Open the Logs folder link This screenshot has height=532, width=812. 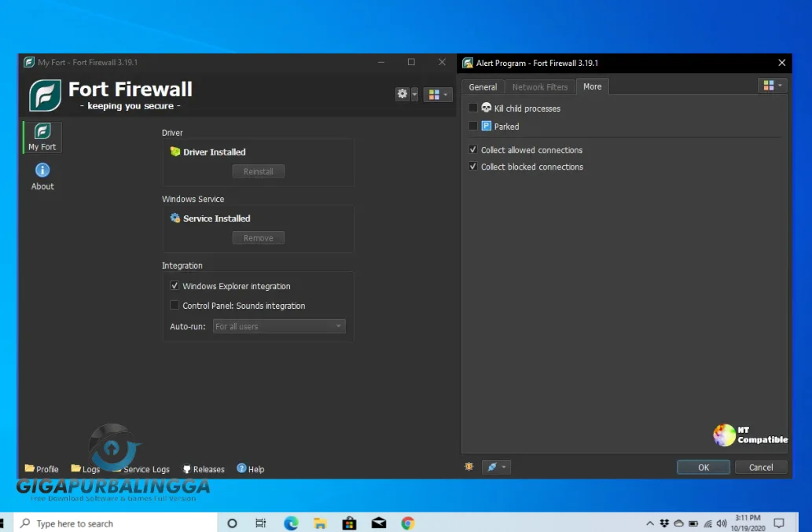[86, 469]
